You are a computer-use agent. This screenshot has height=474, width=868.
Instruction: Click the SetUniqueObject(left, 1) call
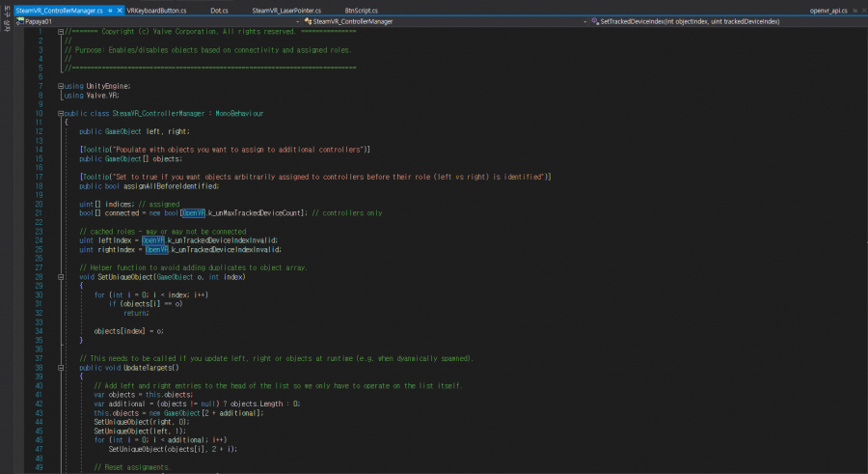click(140, 431)
